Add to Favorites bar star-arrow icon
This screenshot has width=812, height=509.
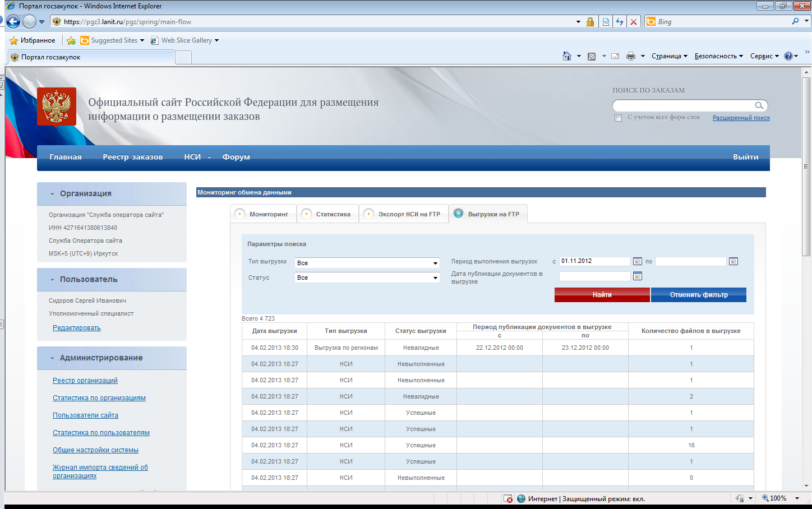pos(71,40)
